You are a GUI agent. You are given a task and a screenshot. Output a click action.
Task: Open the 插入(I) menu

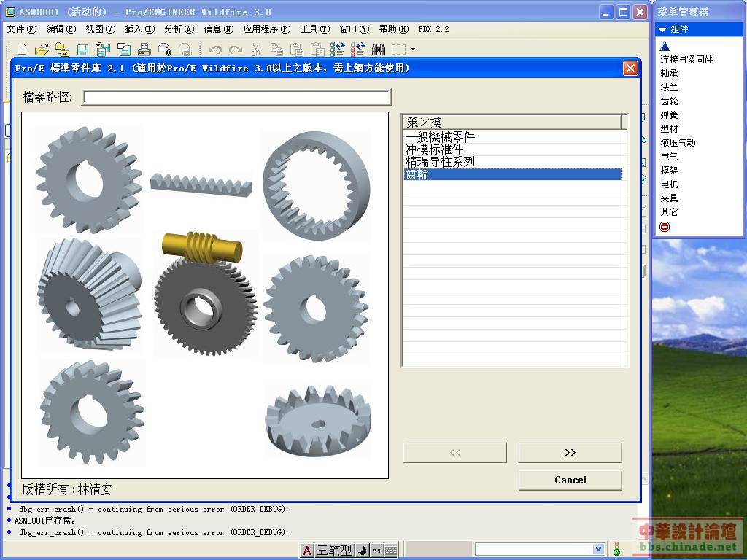[140, 29]
